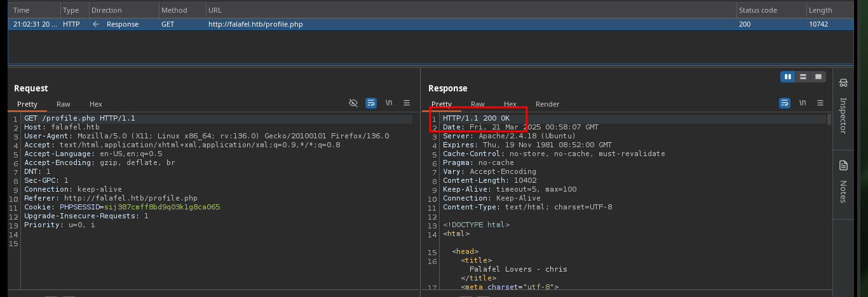Click the PHPSESSID cookie value

(162, 207)
